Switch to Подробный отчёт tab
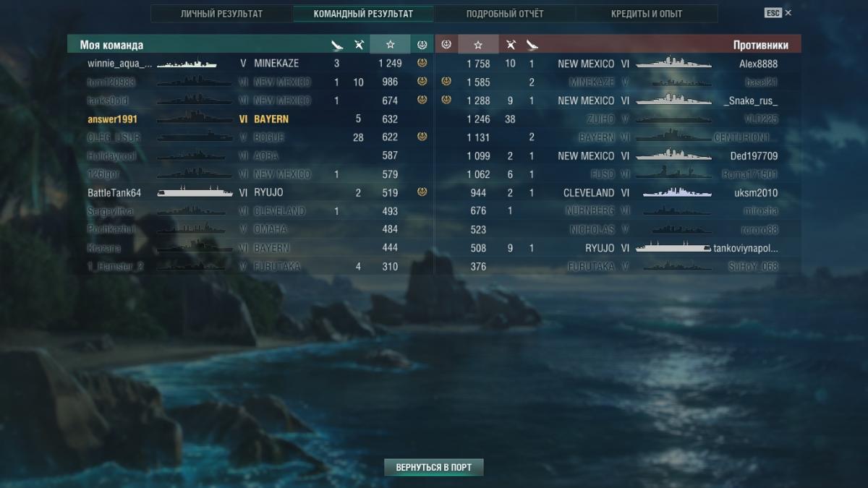Screen dimensions: 868x488 [x=505, y=14]
